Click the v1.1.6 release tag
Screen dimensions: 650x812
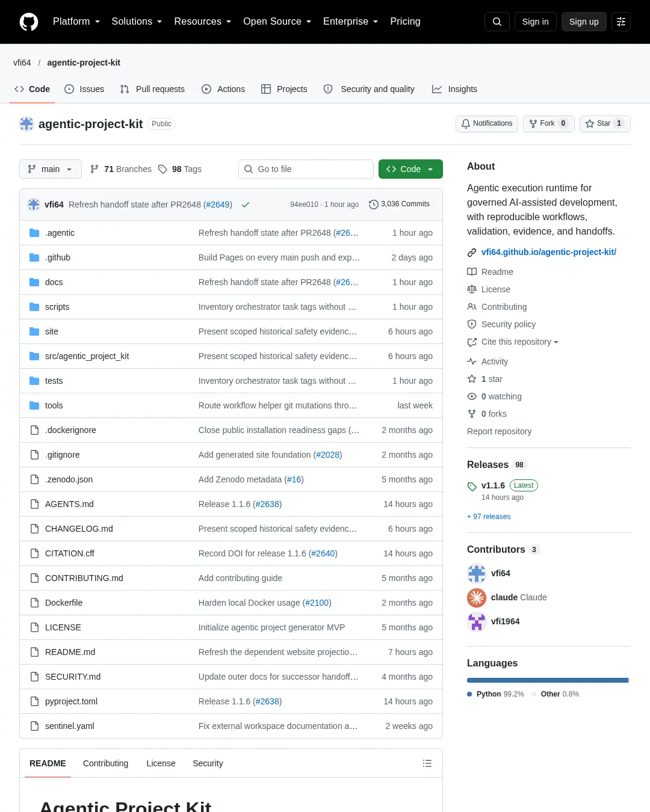493,485
